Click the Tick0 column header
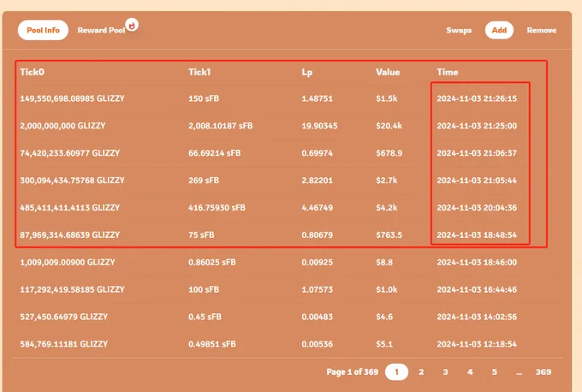This screenshot has height=392, width=582. click(x=33, y=72)
